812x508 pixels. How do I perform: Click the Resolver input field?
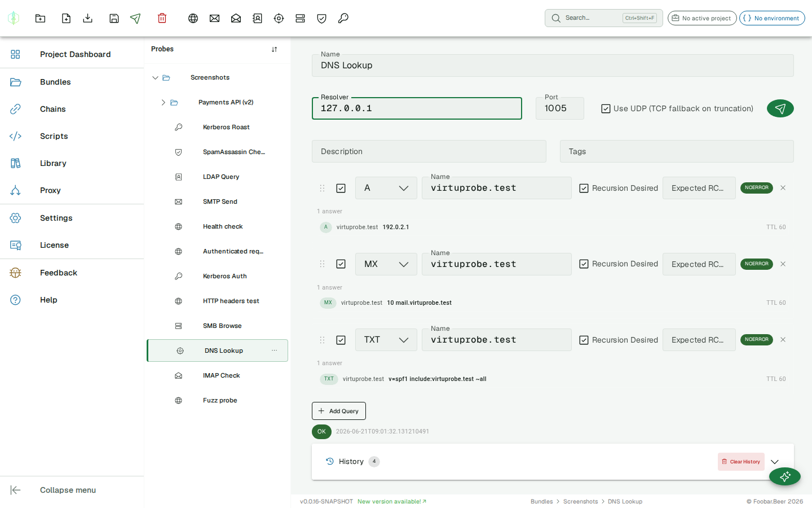[x=417, y=108]
